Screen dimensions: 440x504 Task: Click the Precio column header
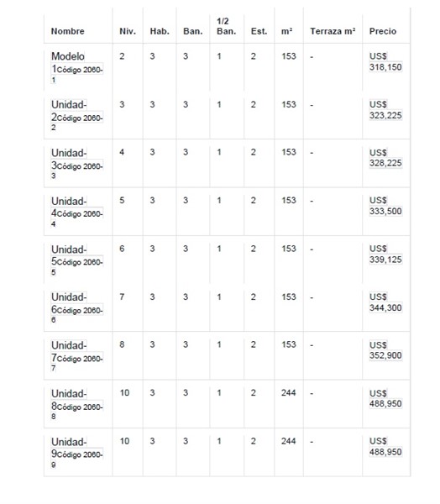(382, 31)
